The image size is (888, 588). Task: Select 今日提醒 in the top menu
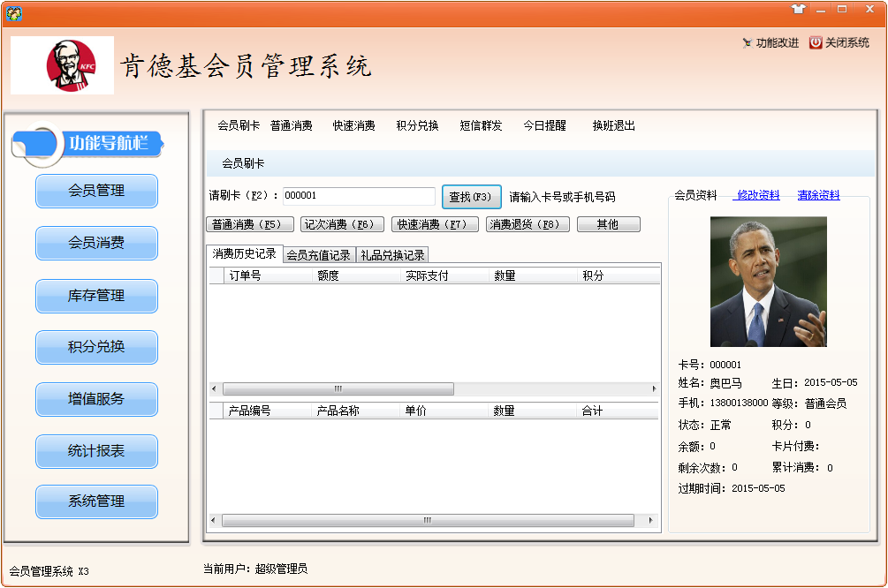point(545,125)
